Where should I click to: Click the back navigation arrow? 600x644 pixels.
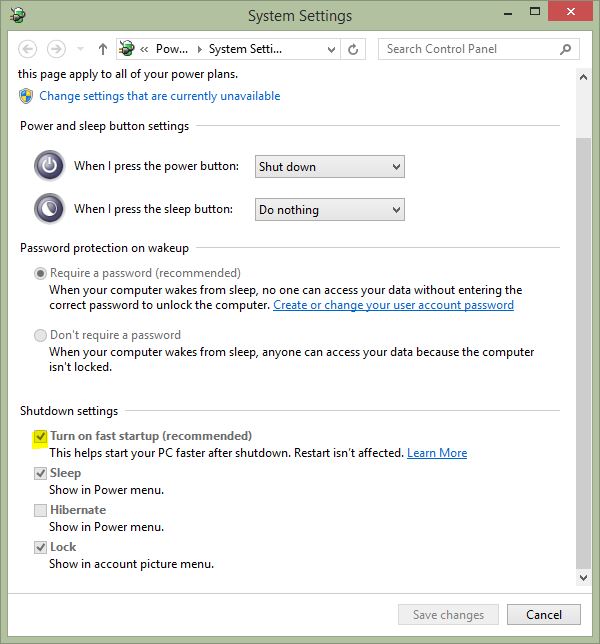click(x=28, y=49)
